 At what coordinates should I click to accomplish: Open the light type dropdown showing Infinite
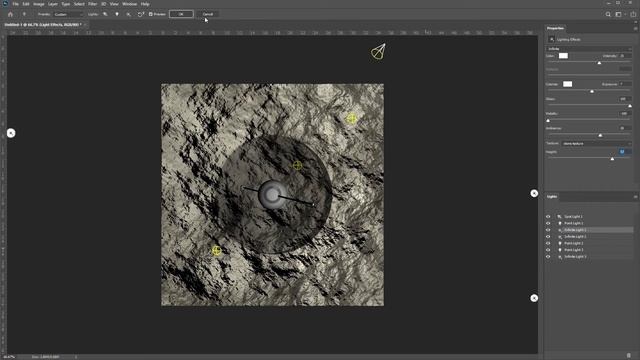tap(589, 49)
